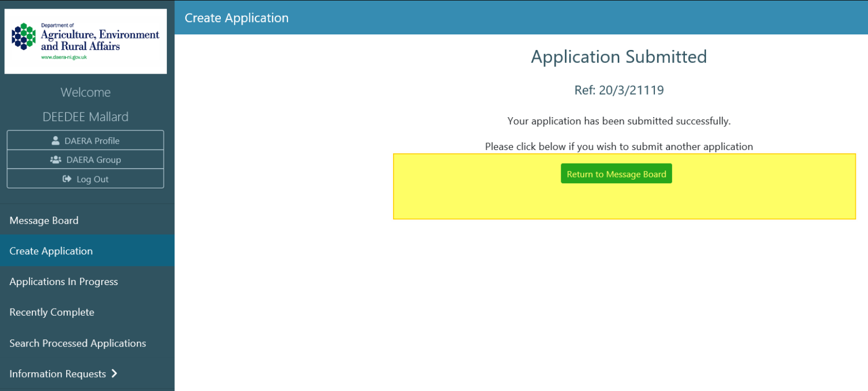Click the Application Submitted heading
The image size is (868, 391).
tap(619, 57)
